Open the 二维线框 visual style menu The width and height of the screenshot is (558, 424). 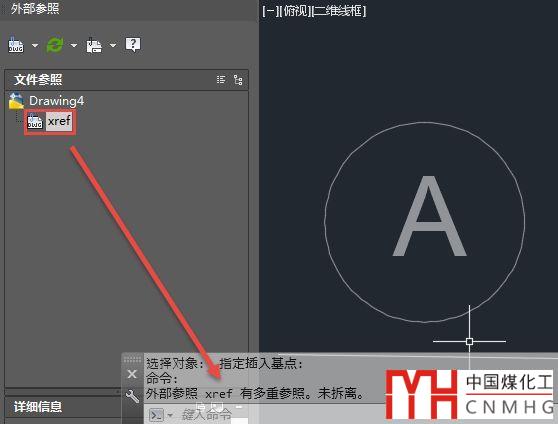point(338,11)
